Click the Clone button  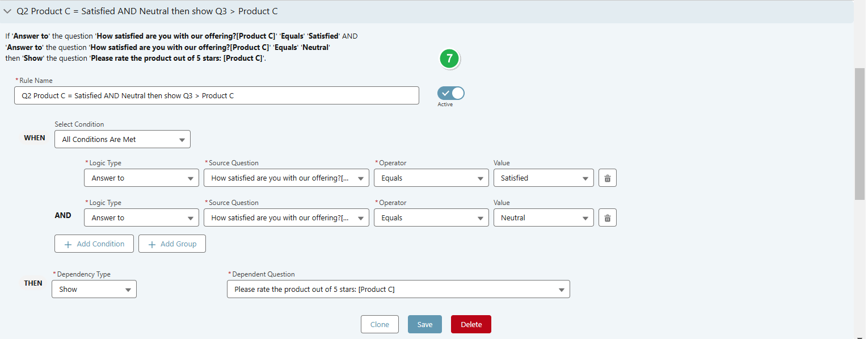pyautogui.click(x=380, y=324)
